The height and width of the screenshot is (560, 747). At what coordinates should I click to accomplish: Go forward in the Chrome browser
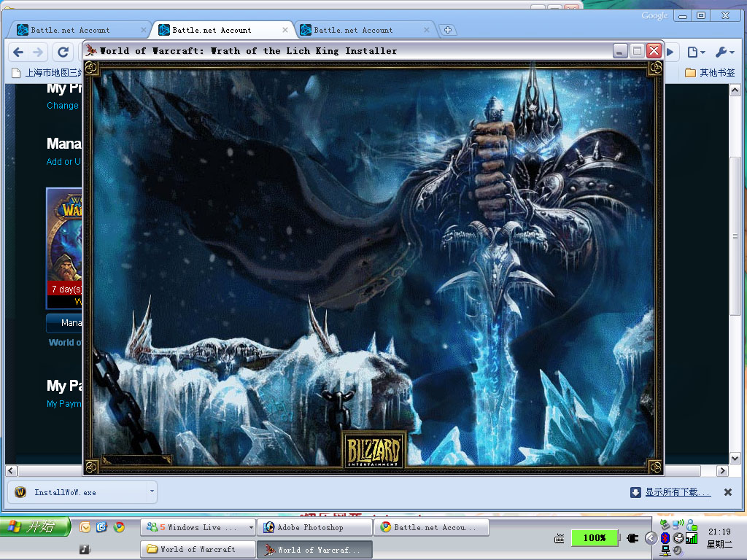pyautogui.click(x=38, y=52)
